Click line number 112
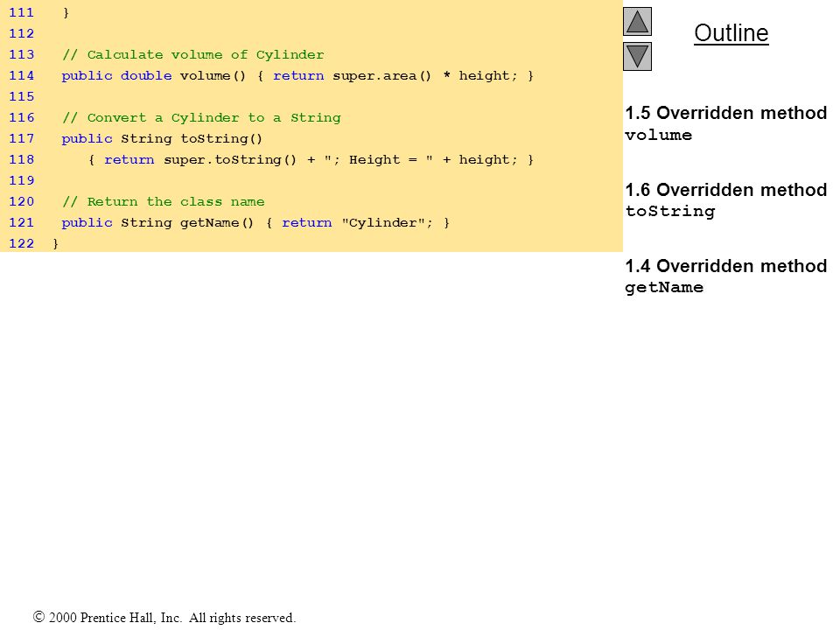This screenshot has width=840, height=630. [21, 34]
